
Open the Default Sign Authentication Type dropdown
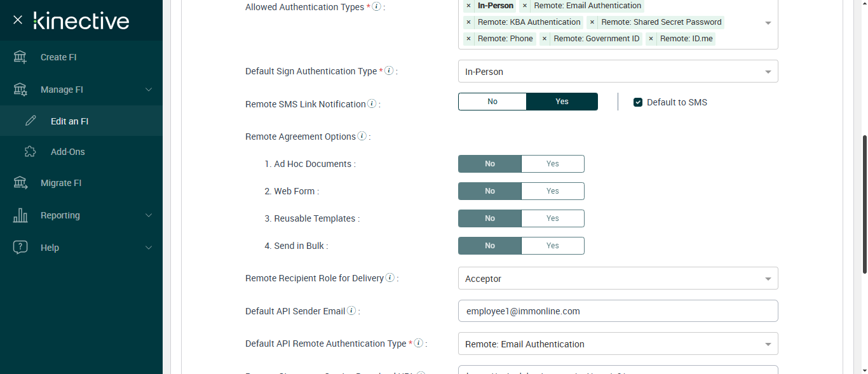click(618, 72)
